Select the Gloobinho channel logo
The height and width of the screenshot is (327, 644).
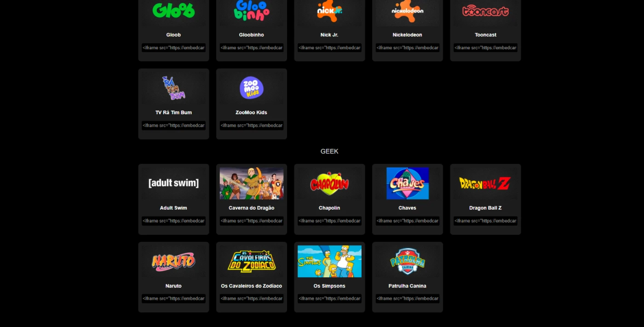click(252, 10)
